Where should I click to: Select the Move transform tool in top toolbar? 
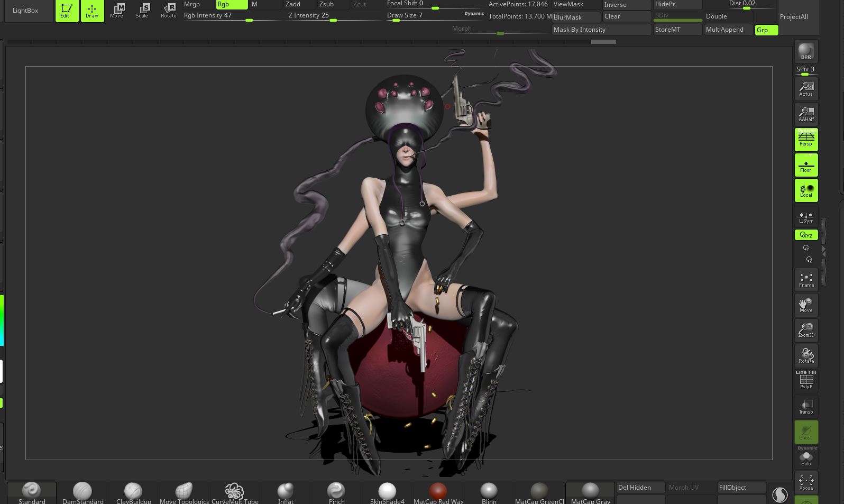[117, 11]
